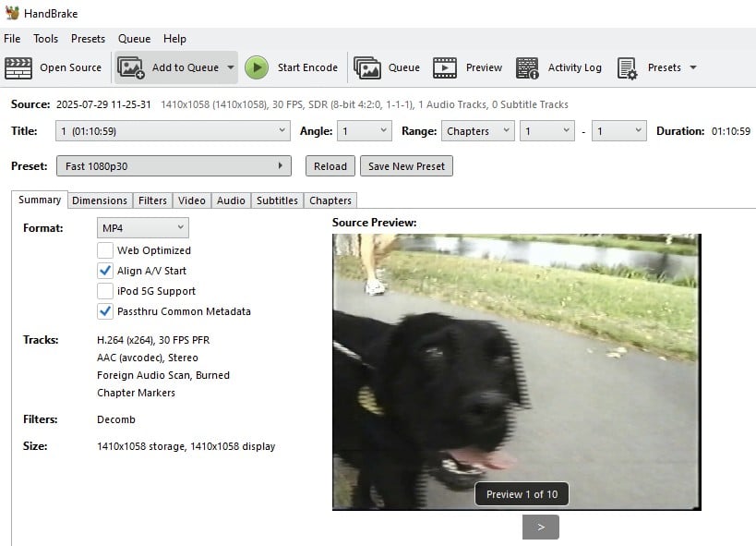This screenshot has height=546, width=756.
Task: Click the Open Source label
Action: (70, 67)
